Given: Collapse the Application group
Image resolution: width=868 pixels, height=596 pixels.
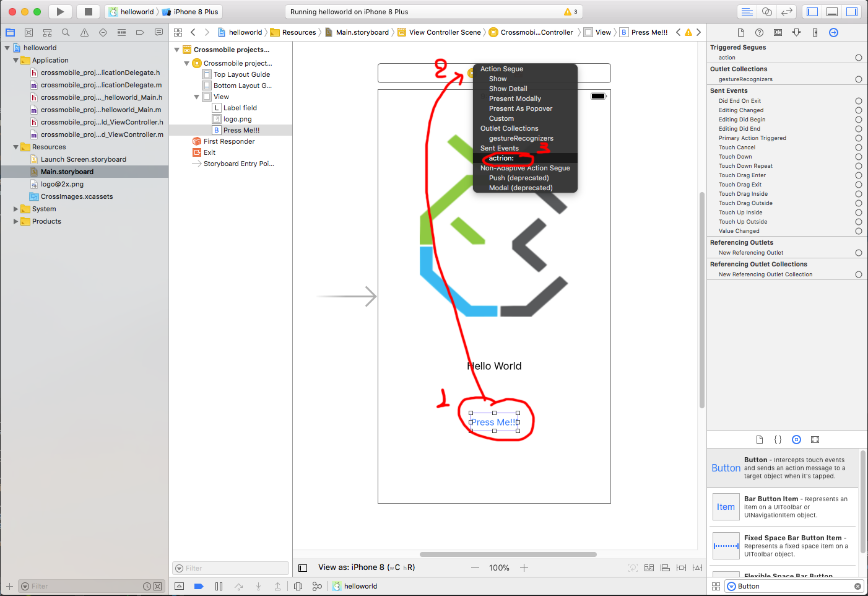Looking at the screenshot, I should click(x=15, y=60).
